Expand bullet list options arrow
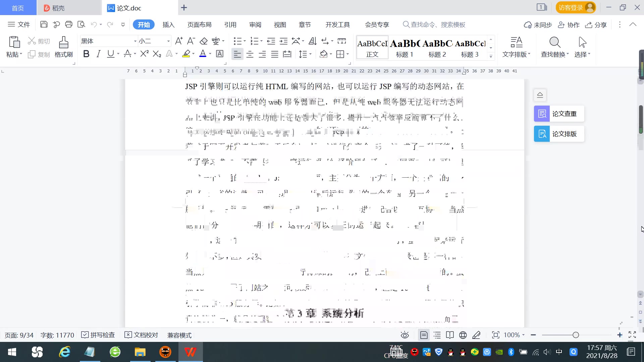Screen dimensions: 644x362 tap(245, 41)
